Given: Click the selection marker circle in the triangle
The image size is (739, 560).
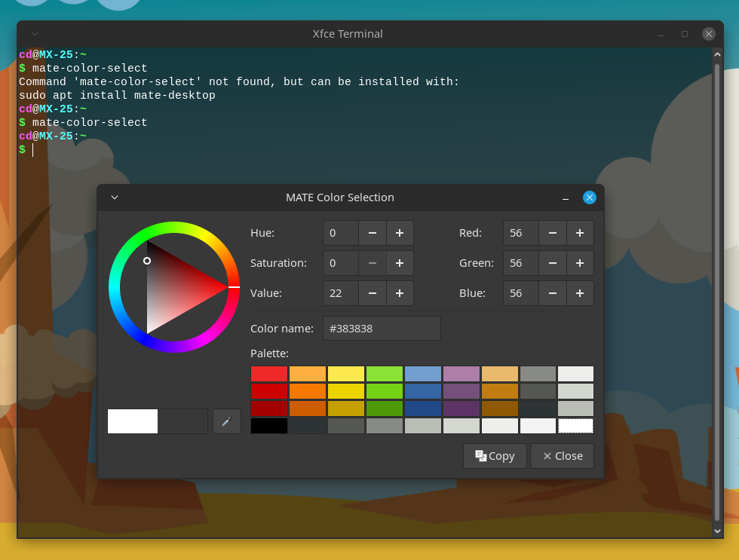Looking at the screenshot, I should click(147, 261).
